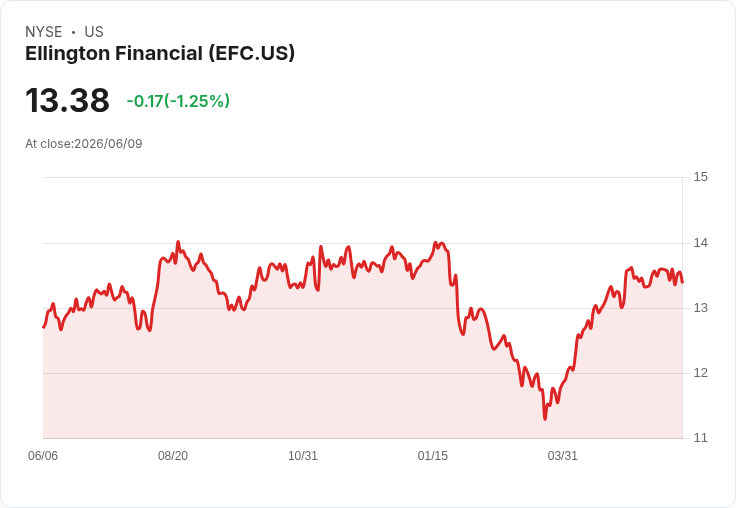
Task: Click the 15 price axis label
Action: [x=700, y=177]
